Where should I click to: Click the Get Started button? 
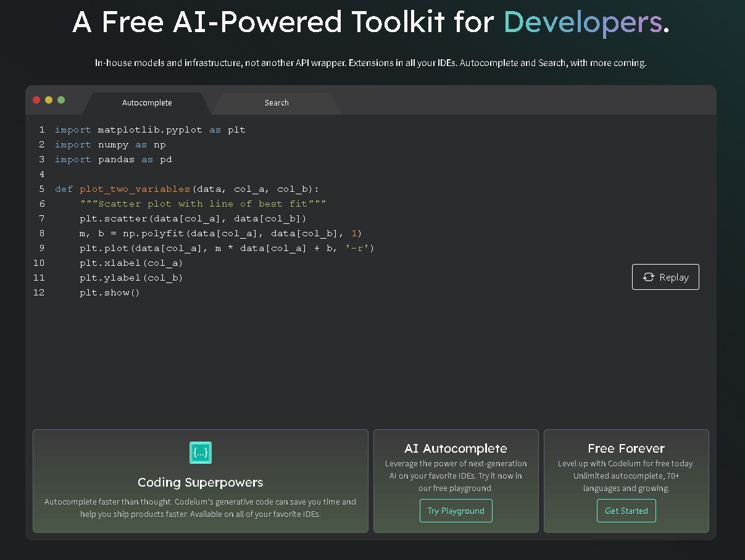(626, 511)
